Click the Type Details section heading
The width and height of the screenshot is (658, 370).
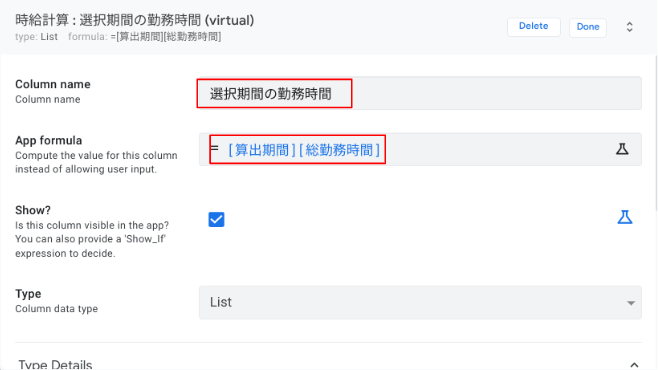tap(55, 365)
